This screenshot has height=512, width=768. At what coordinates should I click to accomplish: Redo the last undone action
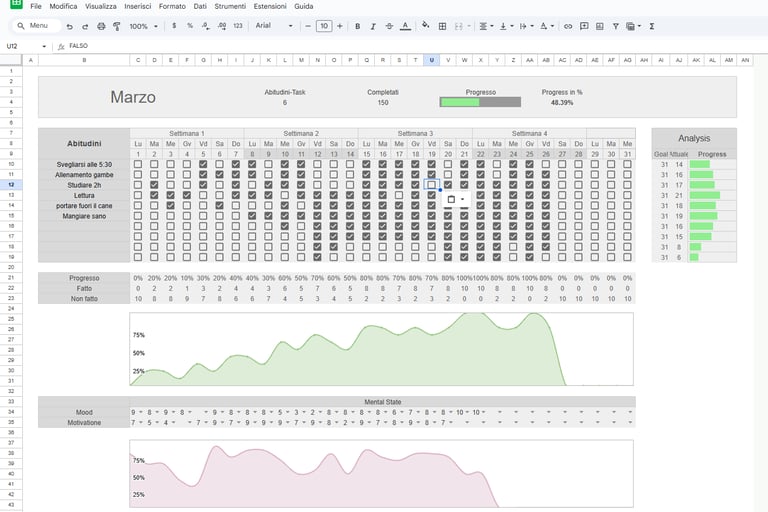click(85, 26)
